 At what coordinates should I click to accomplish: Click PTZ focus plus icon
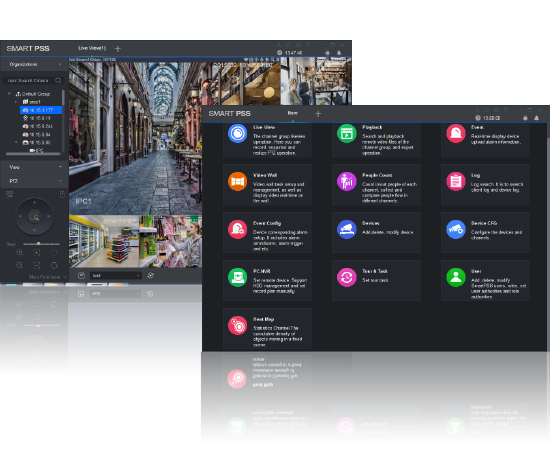click(x=36, y=253)
